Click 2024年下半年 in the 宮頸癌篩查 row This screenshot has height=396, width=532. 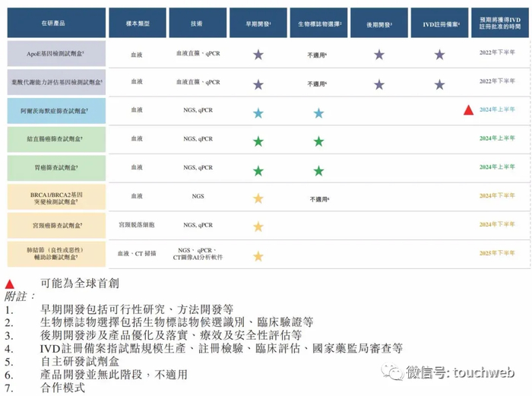point(497,224)
